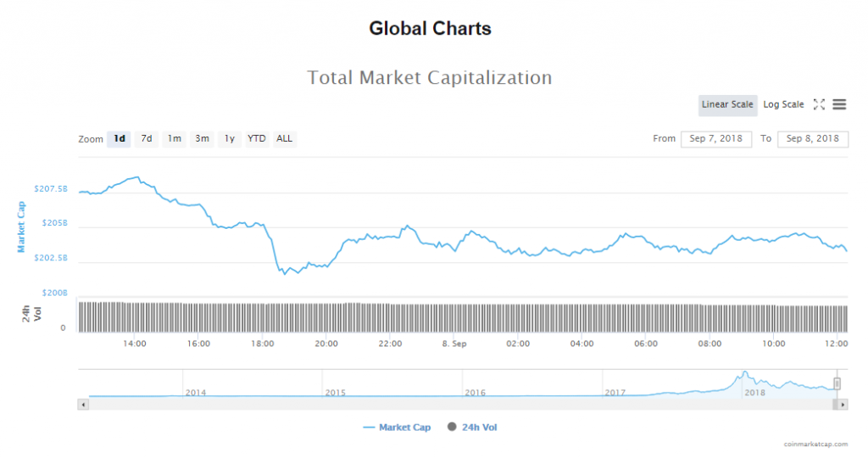Open the chart hamburger menu
868x458 pixels.
tap(839, 104)
